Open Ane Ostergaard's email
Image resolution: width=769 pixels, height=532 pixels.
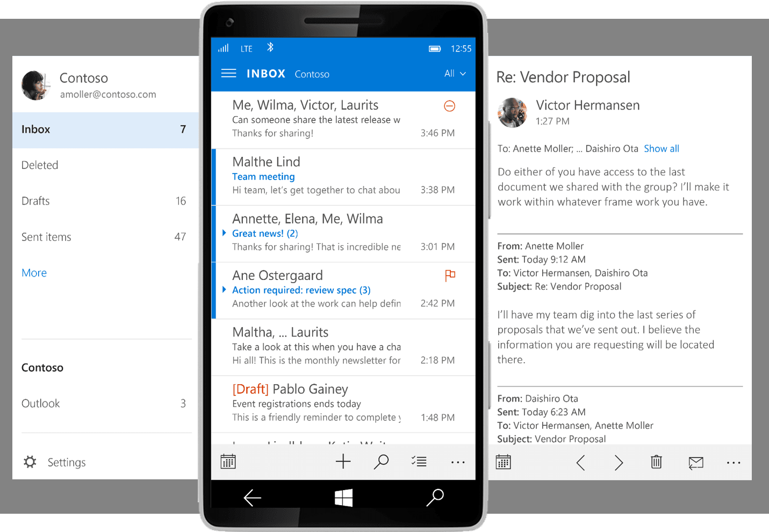pos(343,291)
